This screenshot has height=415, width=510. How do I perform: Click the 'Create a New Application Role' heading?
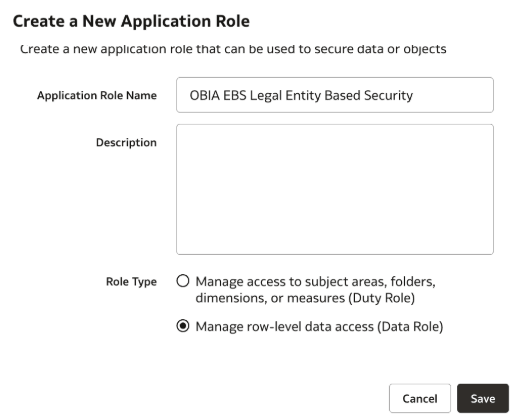tap(131, 21)
